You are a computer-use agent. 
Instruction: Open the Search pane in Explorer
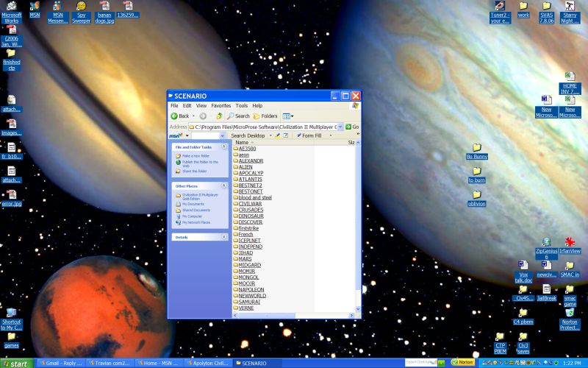click(x=238, y=116)
